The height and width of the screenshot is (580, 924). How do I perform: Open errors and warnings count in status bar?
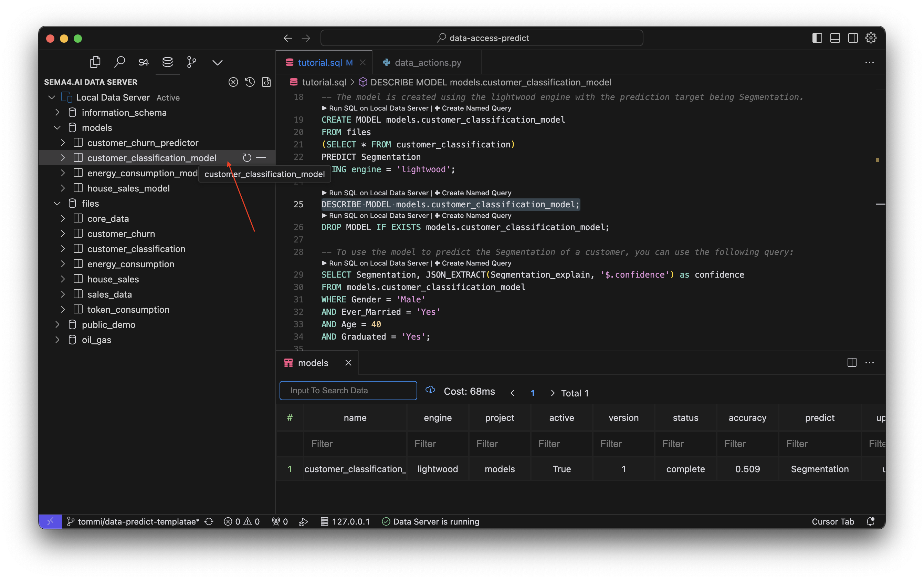click(242, 521)
